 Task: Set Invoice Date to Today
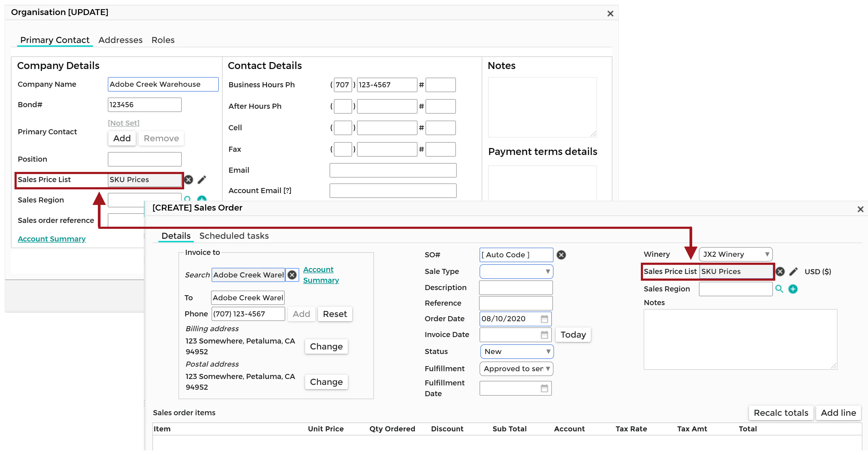tap(573, 335)
